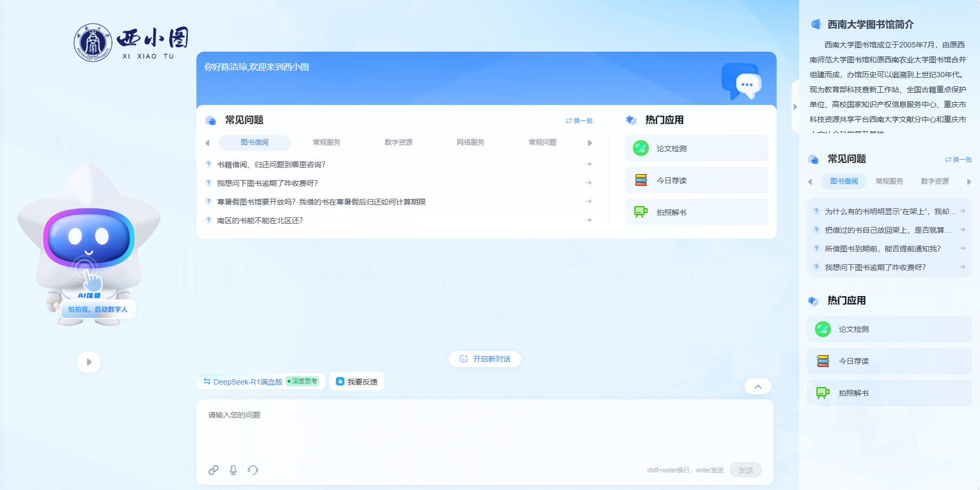Click the clear conversation icon near microphone
This screenshot has height=490, width=980.
253,470
